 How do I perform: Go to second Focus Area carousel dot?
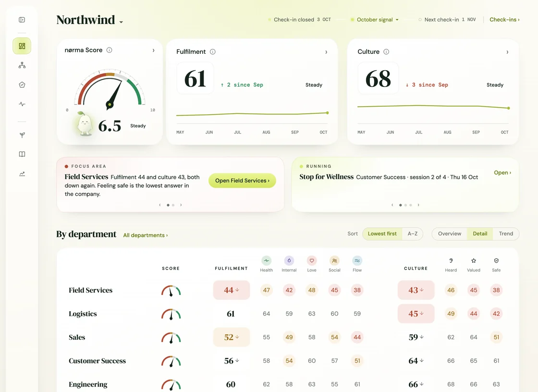coord(173,205)
